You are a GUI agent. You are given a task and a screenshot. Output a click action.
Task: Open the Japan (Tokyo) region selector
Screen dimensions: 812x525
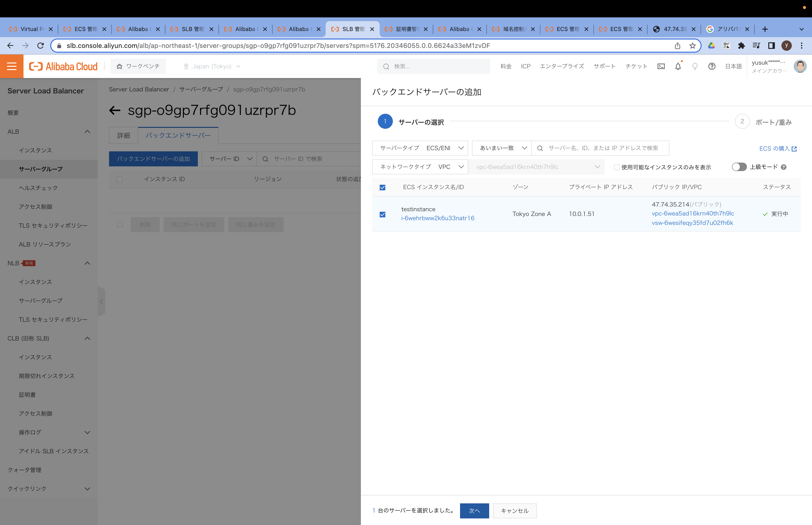click(211, 66)
